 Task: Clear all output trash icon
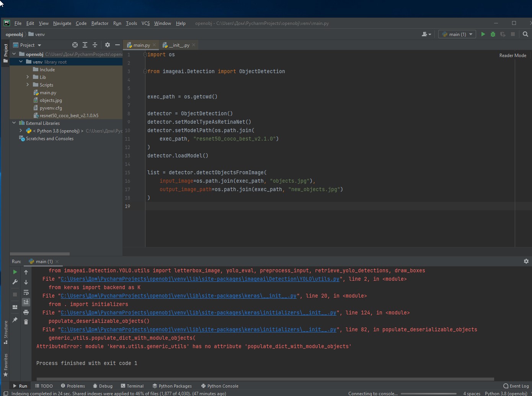(x=26, y=322)
